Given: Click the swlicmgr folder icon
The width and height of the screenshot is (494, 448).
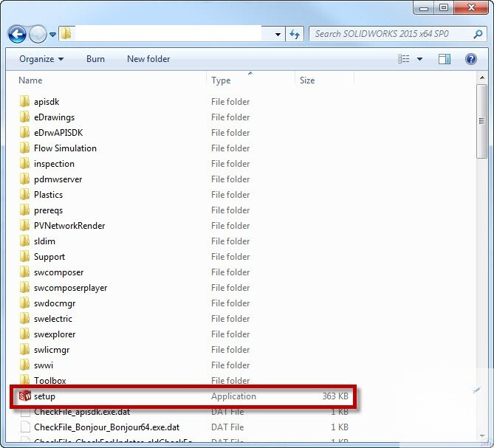Looking at the screenshot, I should tap(24, 349).
